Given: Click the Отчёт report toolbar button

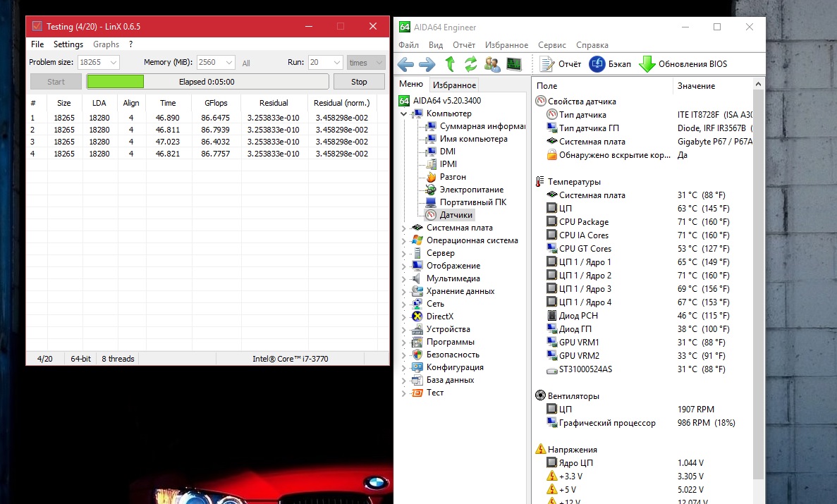Looking at the screenshot, I should [x=560, y=64].
